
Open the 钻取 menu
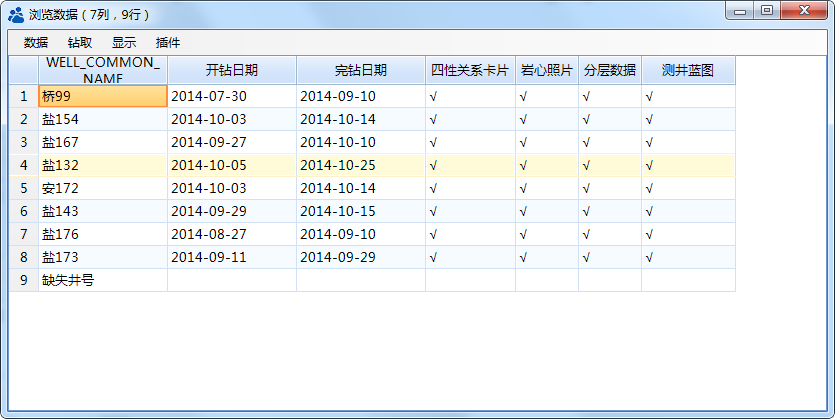[80, 43]
